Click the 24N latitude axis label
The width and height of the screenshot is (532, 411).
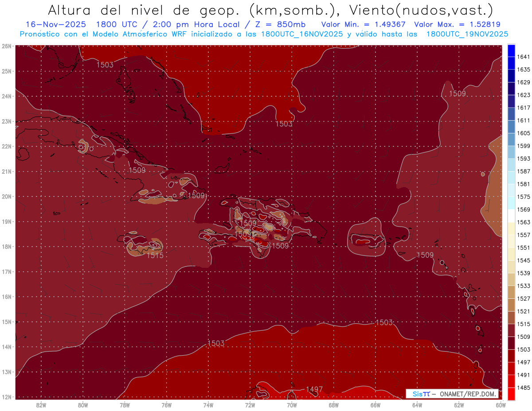coord(7,96)
